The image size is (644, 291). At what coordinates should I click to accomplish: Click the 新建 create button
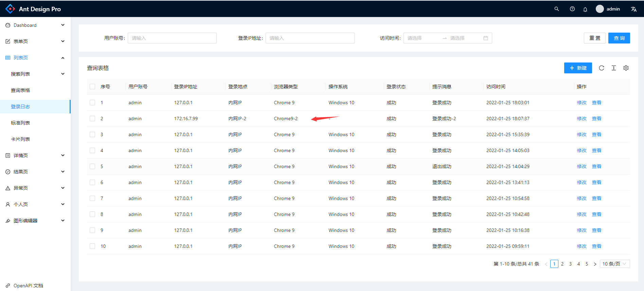click(x=578, y=68)
